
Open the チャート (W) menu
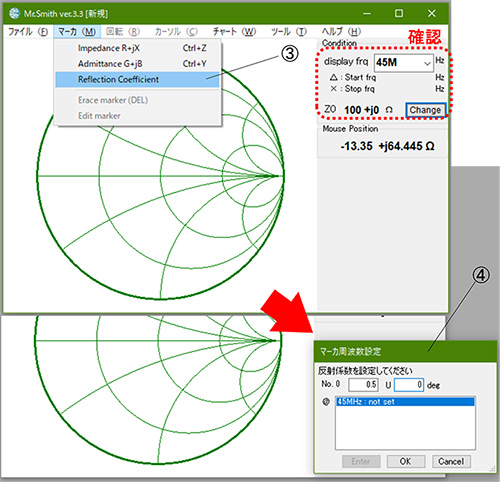click(234, 32)
